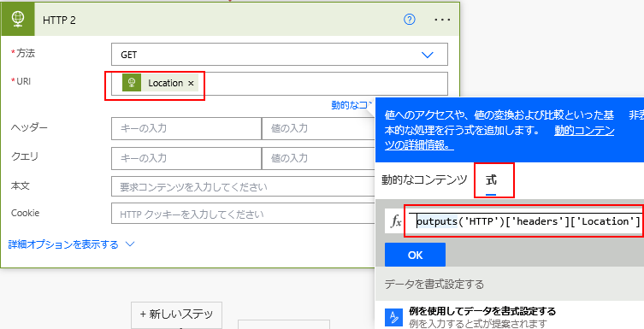Viewport: 644px width, 329px height.
Task: Switch to the 式 tab
Action: (491, 180)
